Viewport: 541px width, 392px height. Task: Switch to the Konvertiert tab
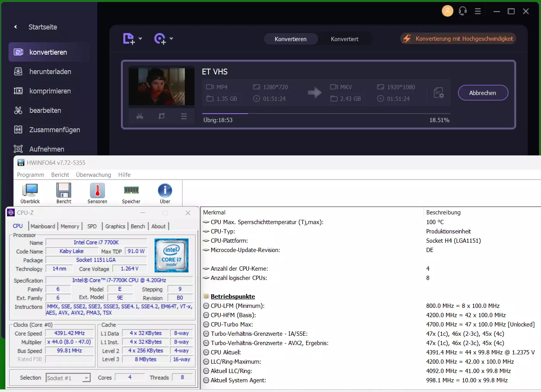(x=345, y=39)
